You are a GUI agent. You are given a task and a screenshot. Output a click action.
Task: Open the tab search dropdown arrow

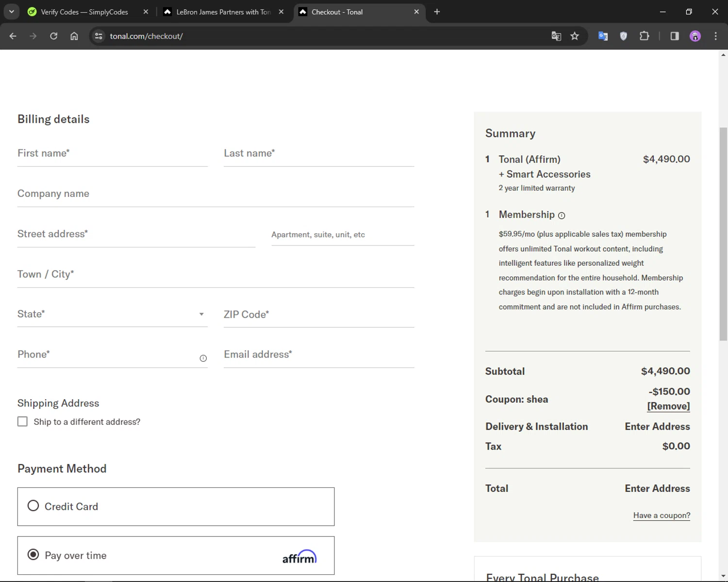(x=11, y=12)
